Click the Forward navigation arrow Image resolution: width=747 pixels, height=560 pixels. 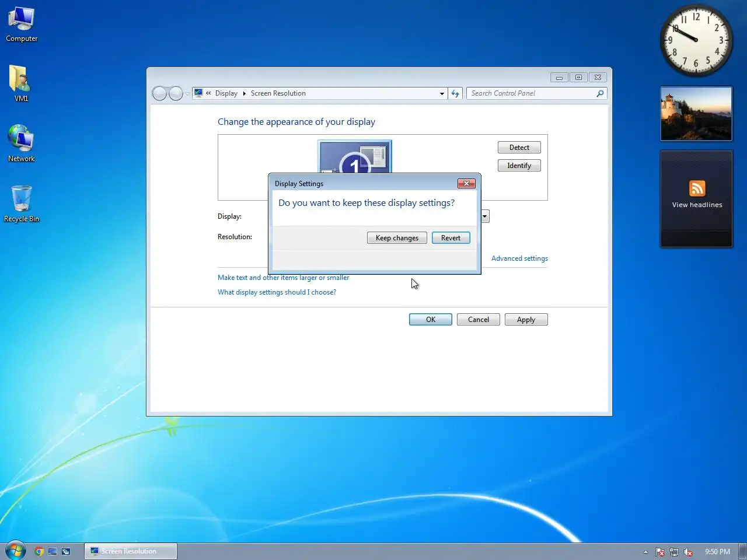pyautogui.click(x=176, y=93)
